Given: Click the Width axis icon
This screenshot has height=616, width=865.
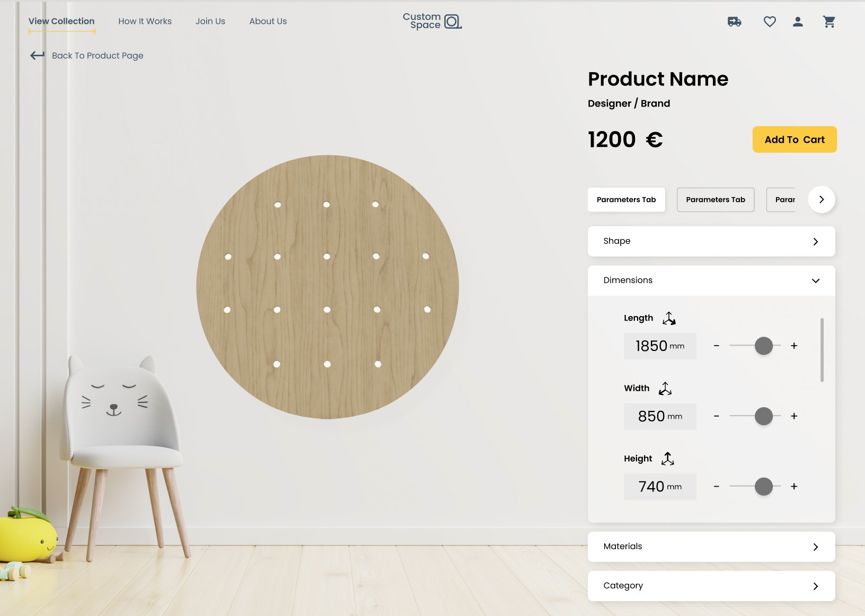Looking at the screenshot, I should click(665, 389).
